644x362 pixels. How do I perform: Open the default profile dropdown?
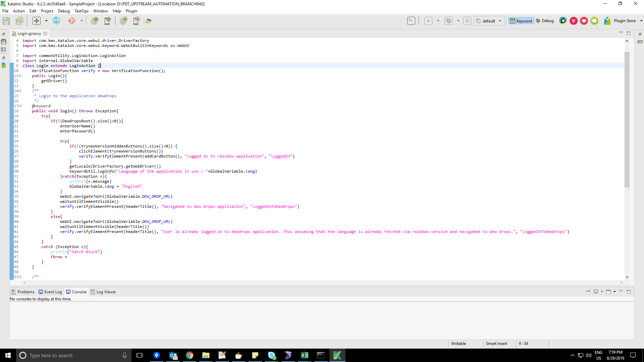tap(488, 20)
